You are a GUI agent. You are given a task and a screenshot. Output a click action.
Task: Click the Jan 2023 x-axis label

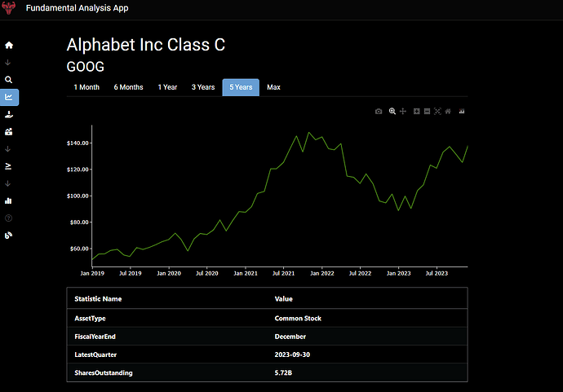(x=398, y=273)
